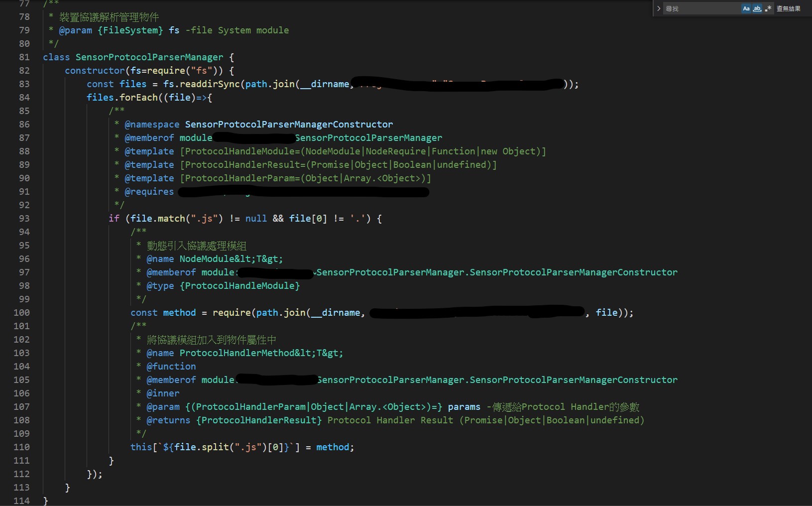The width and height of the screenshot is (812, 506).
Task: Click line number 93 in the gutter
Action: (x=24, y=219)
